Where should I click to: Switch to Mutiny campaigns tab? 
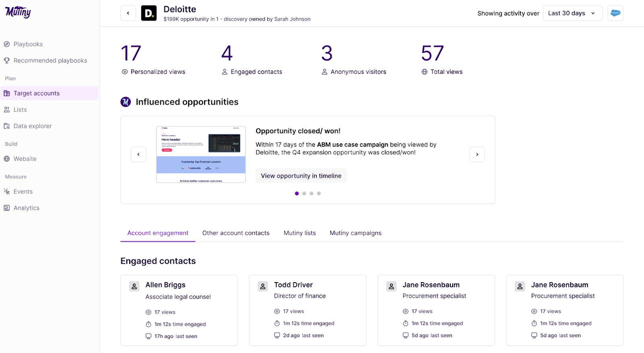click(x=356, y=233)
